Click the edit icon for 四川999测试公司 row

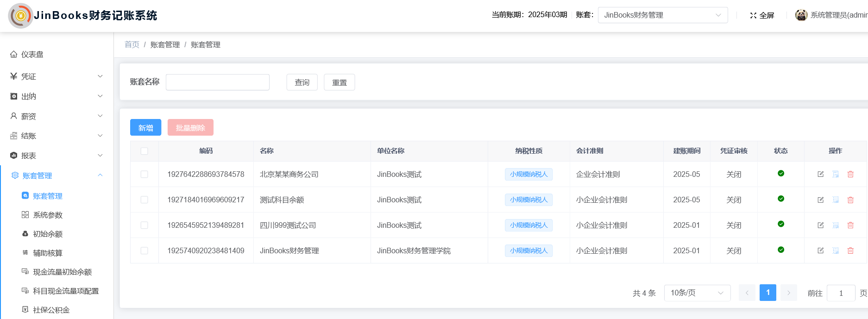(820, 225)
